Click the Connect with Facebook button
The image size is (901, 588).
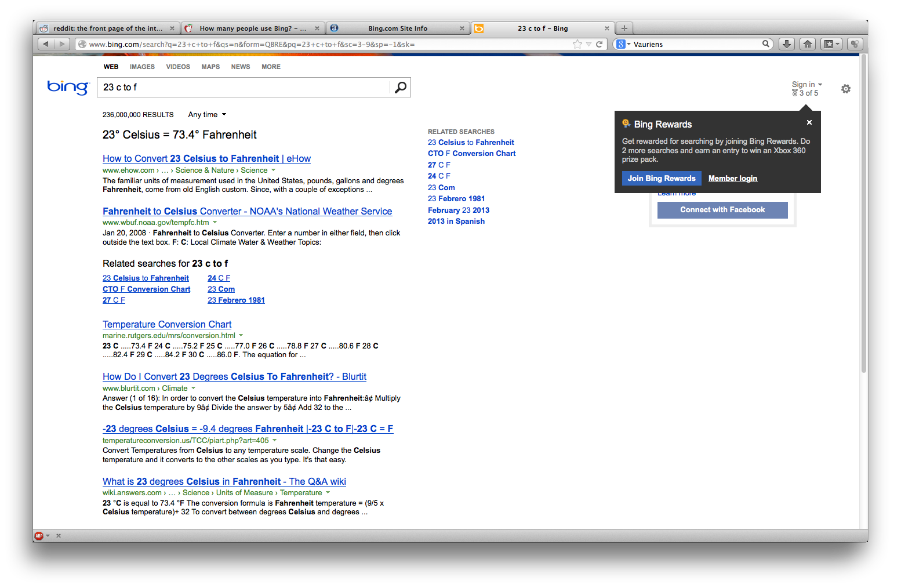pos(722,210)
